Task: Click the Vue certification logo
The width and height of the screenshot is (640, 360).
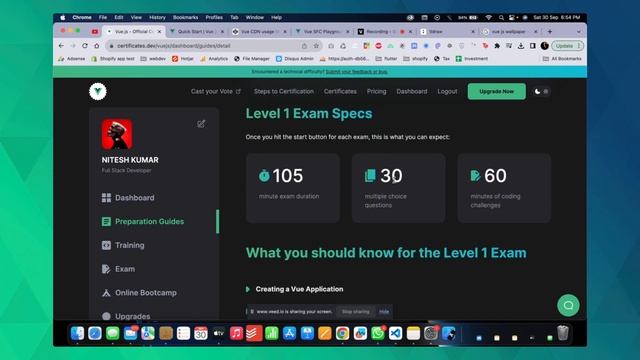Action: (x=98, y=91)
